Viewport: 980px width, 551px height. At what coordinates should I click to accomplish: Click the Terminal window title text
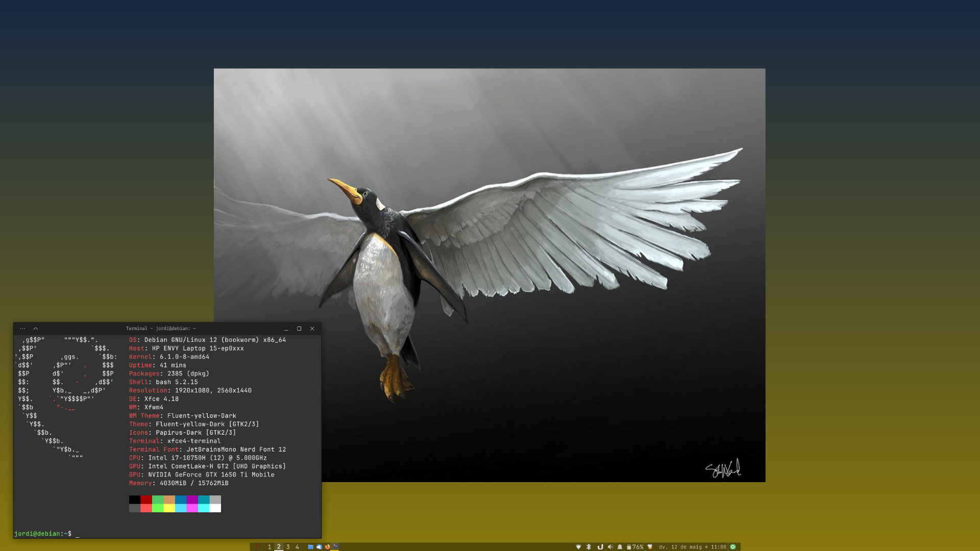[161, 329]
